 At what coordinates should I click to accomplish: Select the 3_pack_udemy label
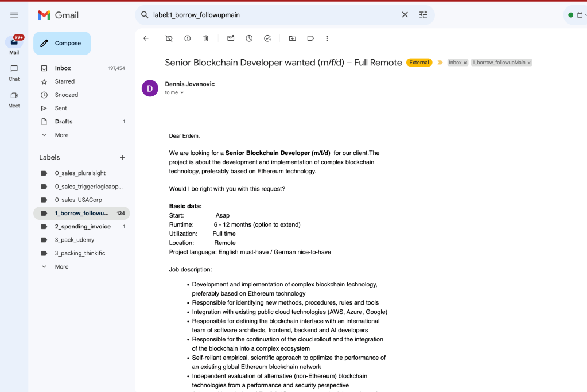click(81, 239)
